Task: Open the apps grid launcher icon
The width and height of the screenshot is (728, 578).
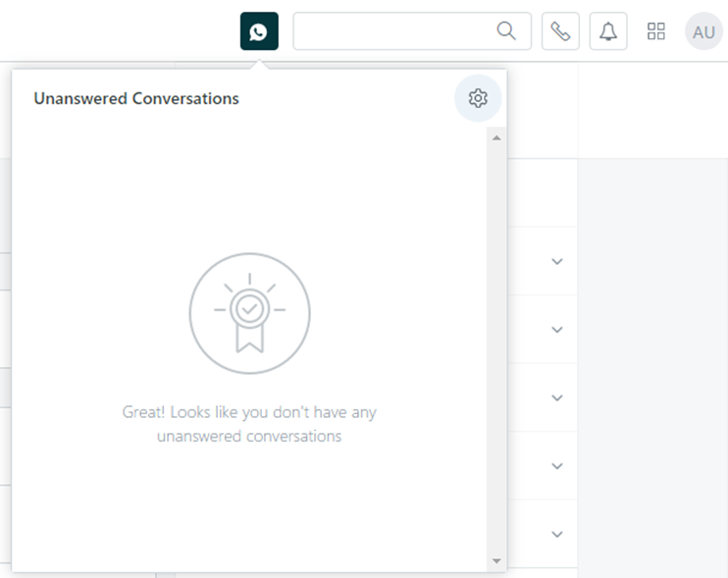Action: point(656,31)
